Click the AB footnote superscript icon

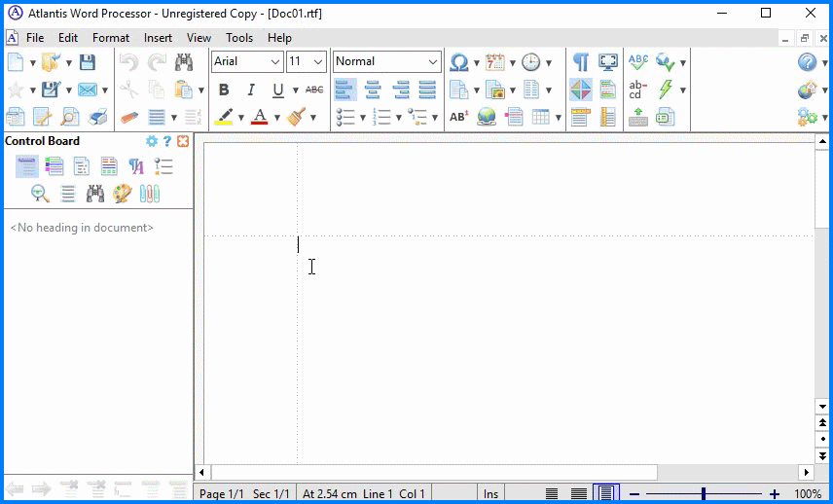click(x=458, y=117)
